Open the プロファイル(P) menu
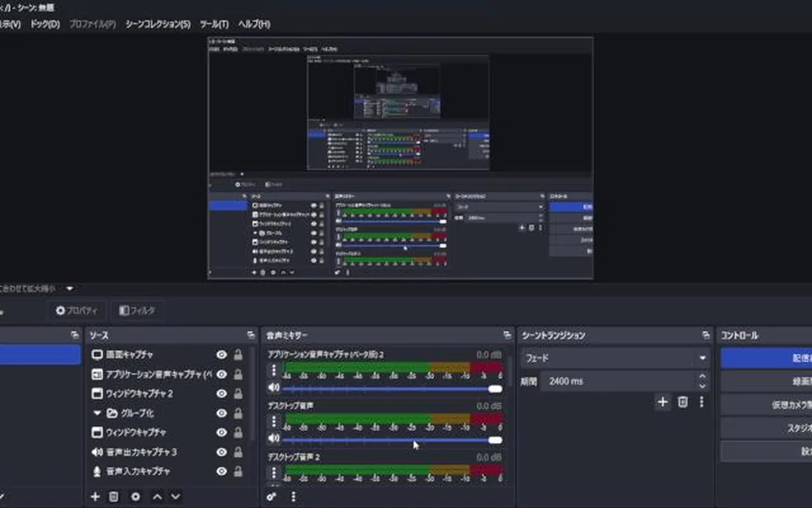Image resolution: width=812 pixels, height=508 pixels. pyautogui.click(x=93, y=24)
